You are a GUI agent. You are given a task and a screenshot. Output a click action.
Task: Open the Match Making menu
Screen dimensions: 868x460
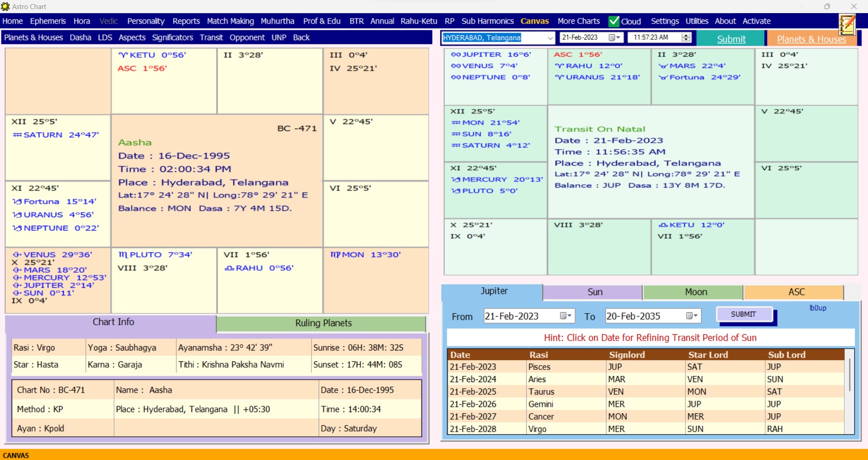tap(230, 21)
